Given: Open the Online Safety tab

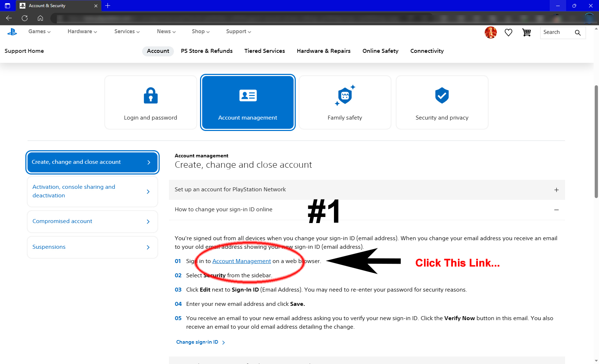Looking at the screenshot, I should (380, 51).
